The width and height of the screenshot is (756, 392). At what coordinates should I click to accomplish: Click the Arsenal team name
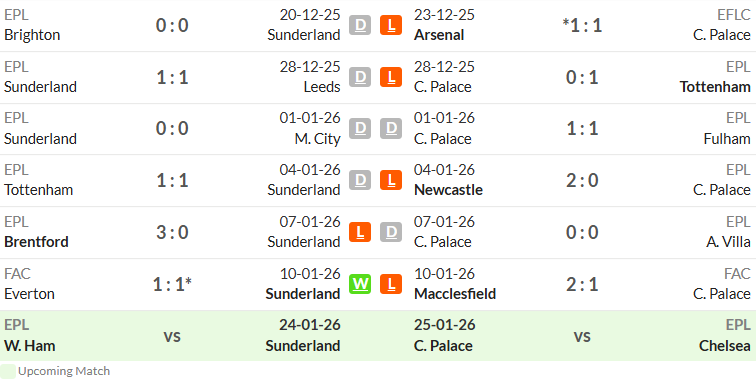pyautogui.click(x=439, y=35)
